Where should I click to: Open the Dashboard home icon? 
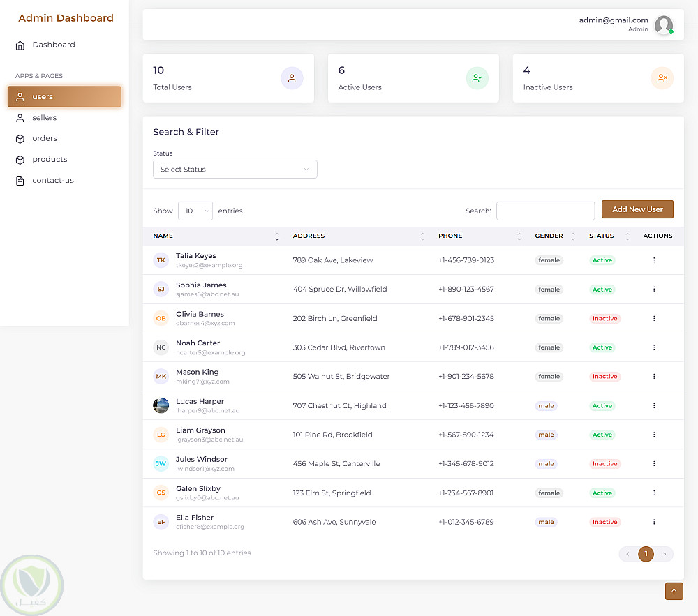tap(20, 45)
